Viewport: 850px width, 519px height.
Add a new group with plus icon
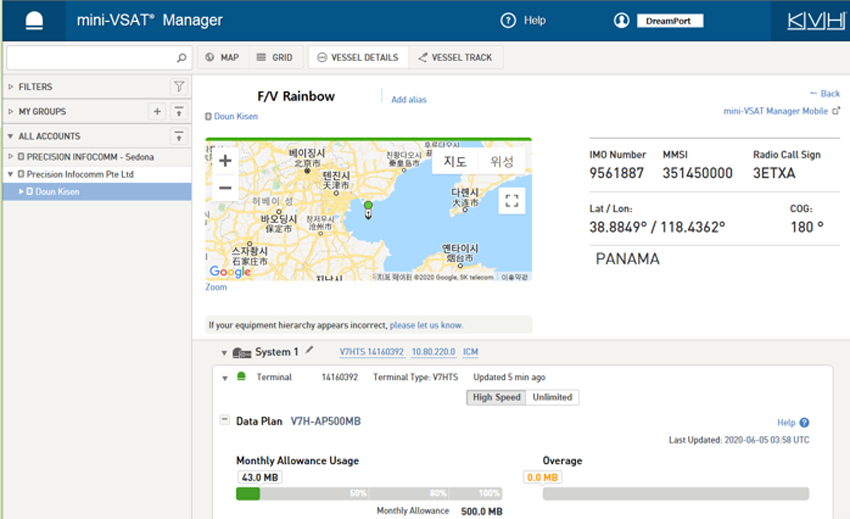(157, 111)
